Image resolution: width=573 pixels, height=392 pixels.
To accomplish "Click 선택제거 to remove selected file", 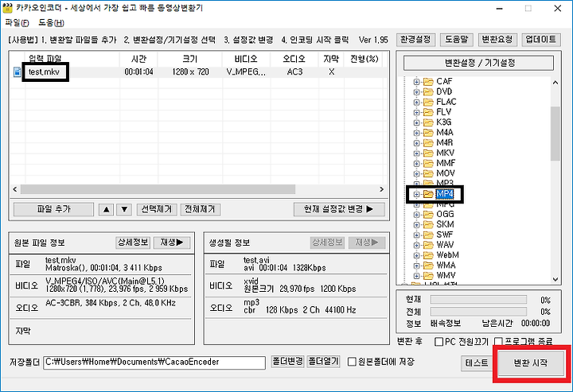I will coord(157,209).
